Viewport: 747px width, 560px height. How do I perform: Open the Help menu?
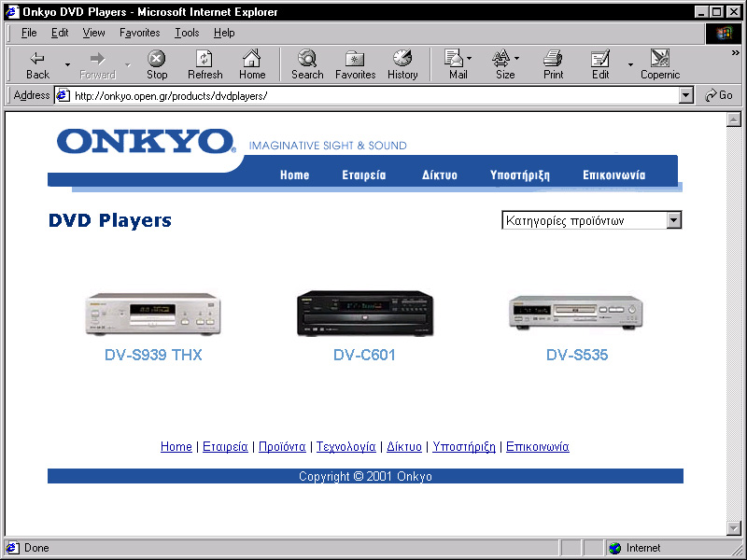click(x=224, y=33)
